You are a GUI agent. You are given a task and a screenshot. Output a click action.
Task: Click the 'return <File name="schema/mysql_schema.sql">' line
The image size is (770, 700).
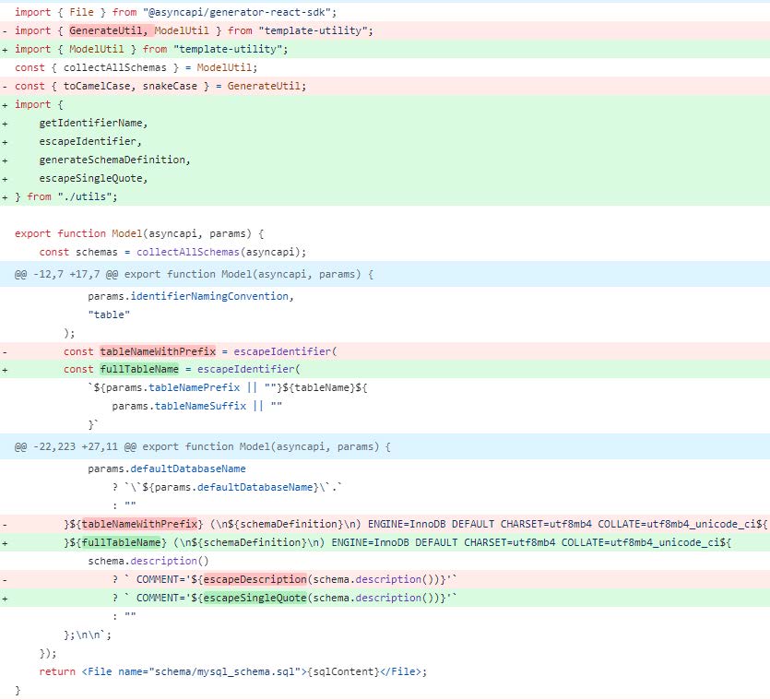pos(385,671)
